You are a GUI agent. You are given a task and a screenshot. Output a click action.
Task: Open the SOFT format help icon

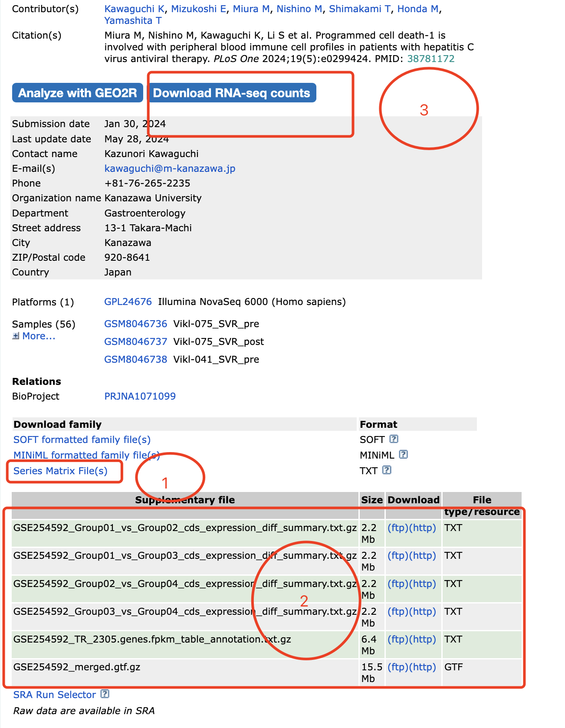[394, 439]
